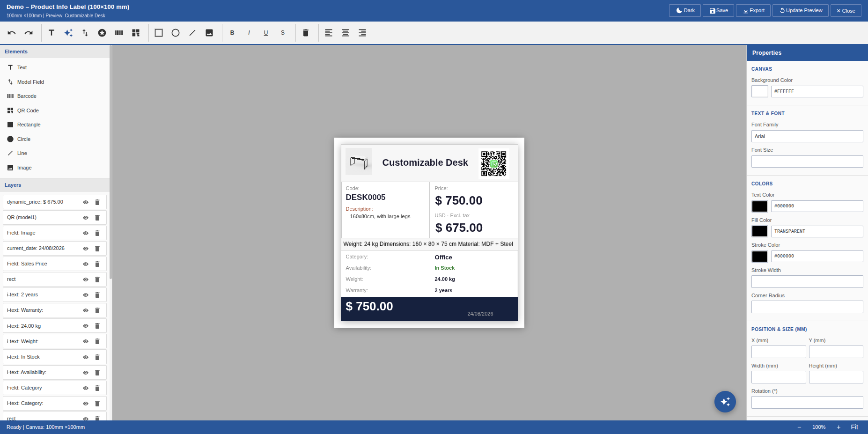Pick QR Code from the Elements list
This screenshot has height=434, width=868.
pos(55,110)
